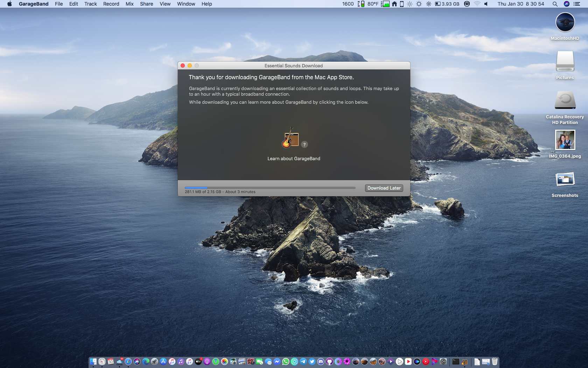Click the Siri icon in the menu bar

(x=567, y=4)
